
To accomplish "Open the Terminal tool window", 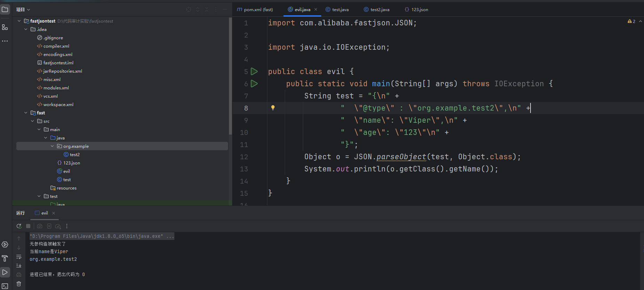I will (5, 286).
